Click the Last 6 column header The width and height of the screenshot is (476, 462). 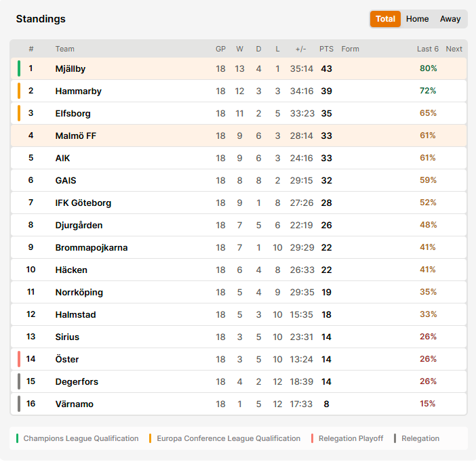click(428, 49)
